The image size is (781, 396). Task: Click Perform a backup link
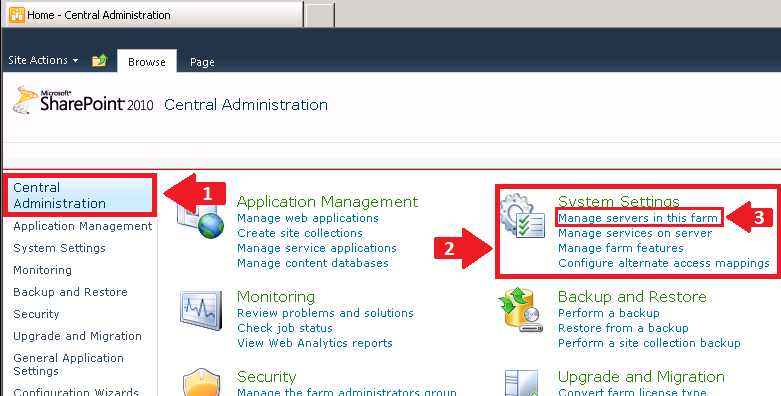tap(609, 313)
